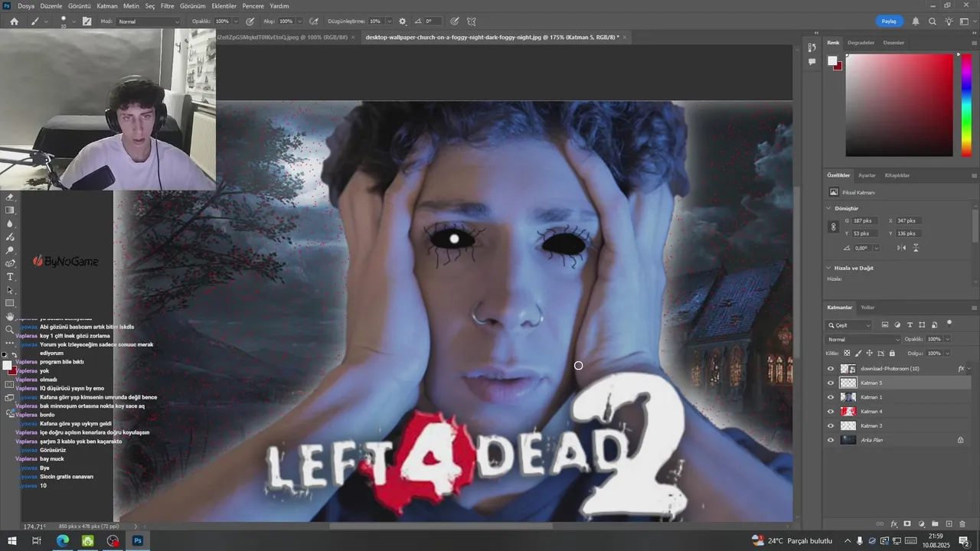
Task: Select the Rectangle shape tool
Action: point(10,303)
